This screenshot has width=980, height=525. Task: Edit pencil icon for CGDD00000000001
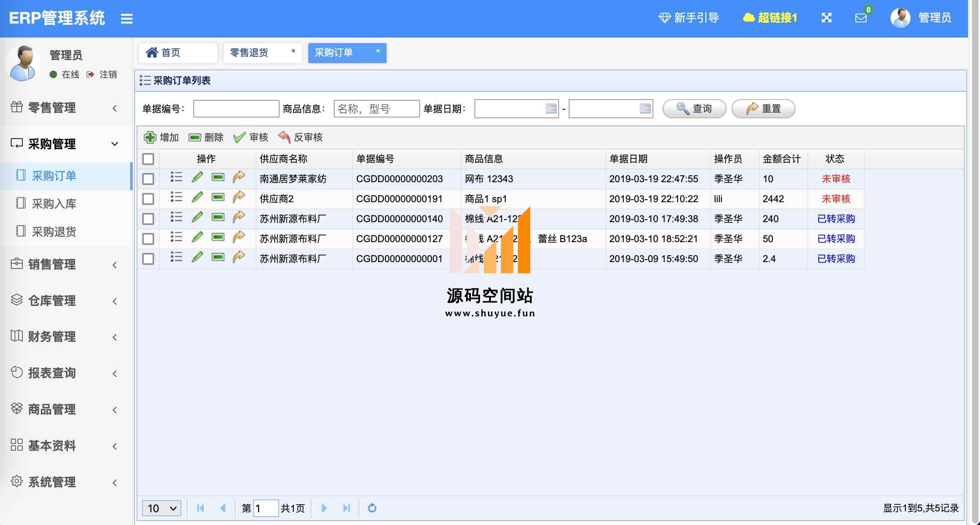197,257
